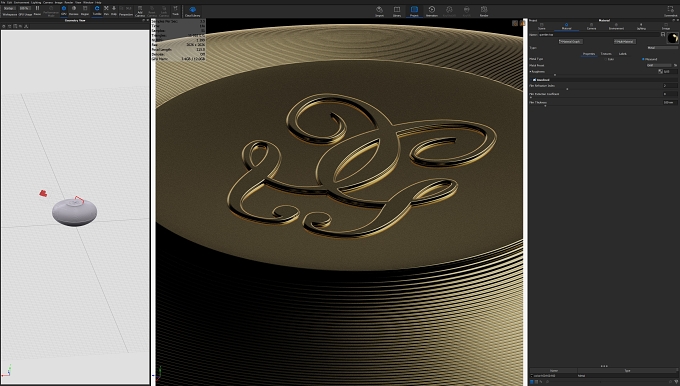
Task: Open the Help menu
Action: [x=98, y=2]
